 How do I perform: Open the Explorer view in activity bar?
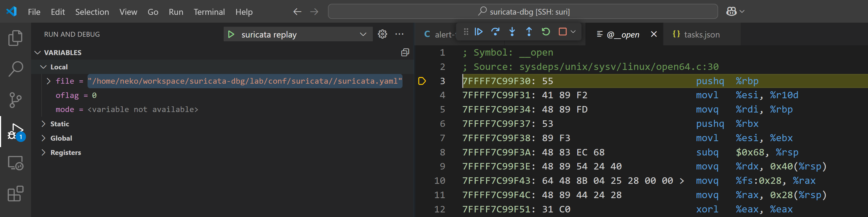(x=15, y=38)
